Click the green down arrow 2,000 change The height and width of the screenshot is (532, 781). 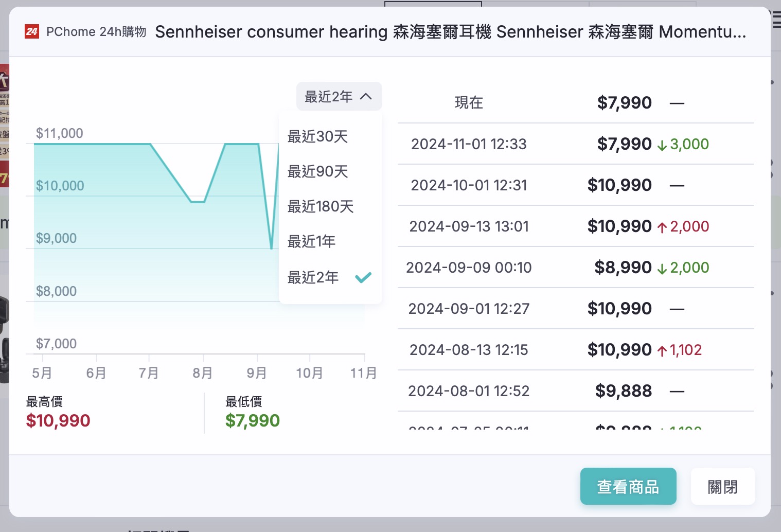tap(683, 268)
